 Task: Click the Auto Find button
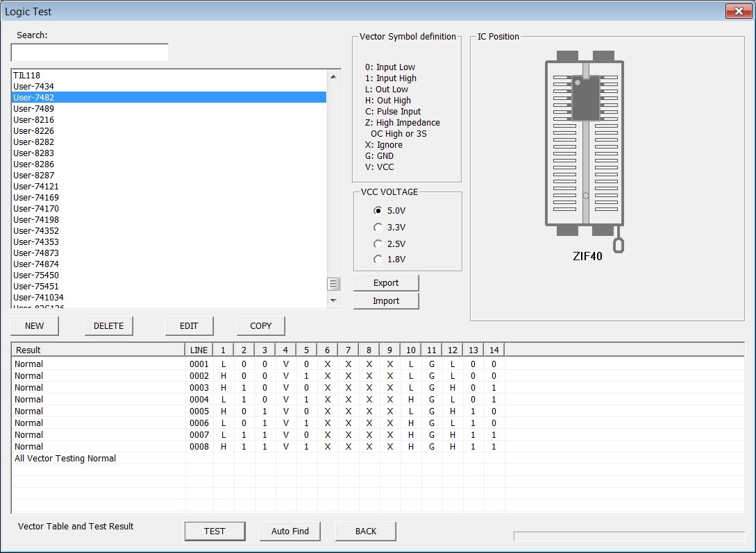tap(289, 531)
